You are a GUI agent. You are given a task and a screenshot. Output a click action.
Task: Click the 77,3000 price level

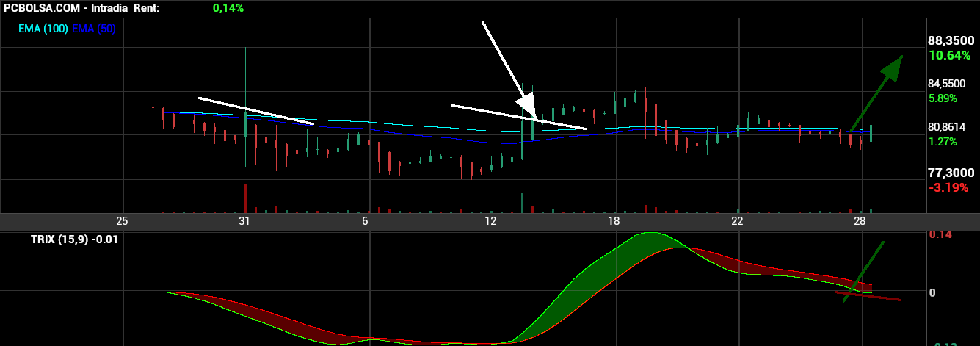[951, 172]
